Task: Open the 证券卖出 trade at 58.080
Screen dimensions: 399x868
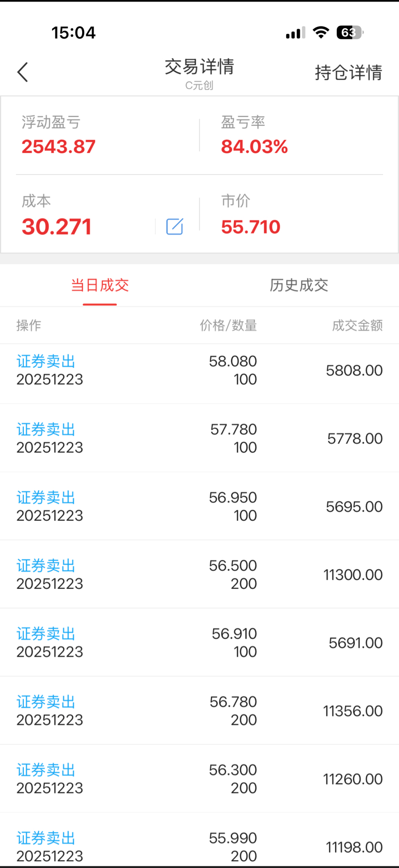Action: tap(199, 370)
